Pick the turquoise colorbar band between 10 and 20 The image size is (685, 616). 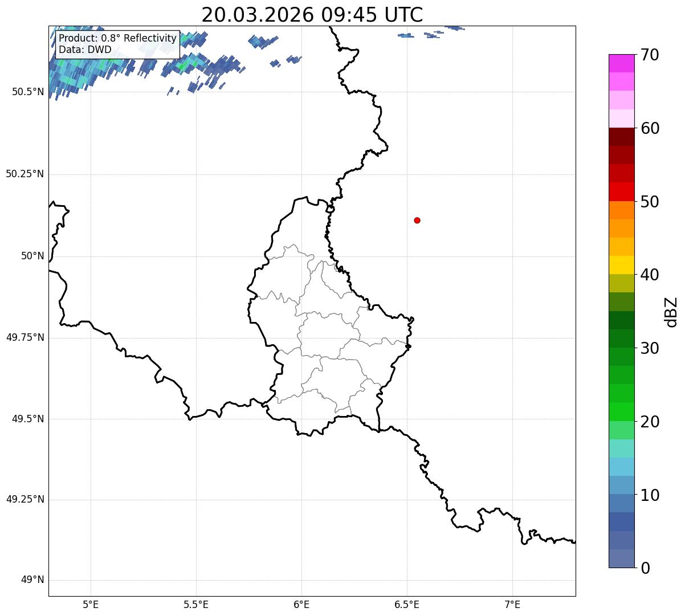pos(621,448)
